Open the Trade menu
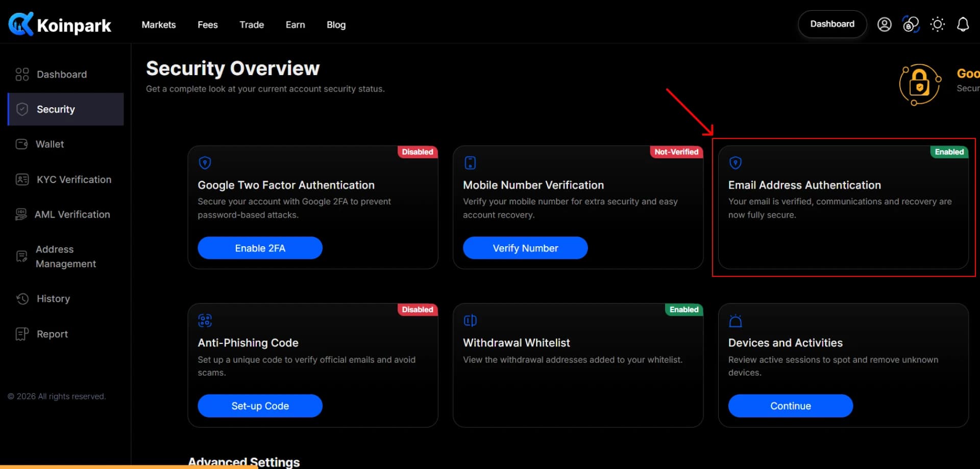Image resolution: width=980 pixels, height=469 pixels. pyautogui.click(x=252, y=25)
